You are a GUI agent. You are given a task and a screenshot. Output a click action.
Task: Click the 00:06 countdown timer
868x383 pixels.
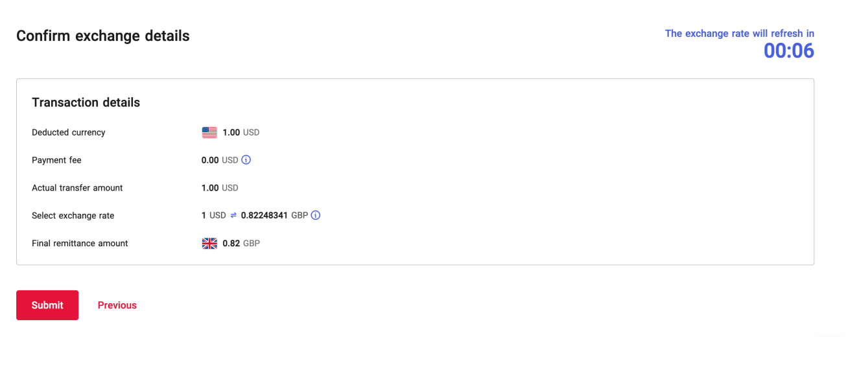coord(788,51)
